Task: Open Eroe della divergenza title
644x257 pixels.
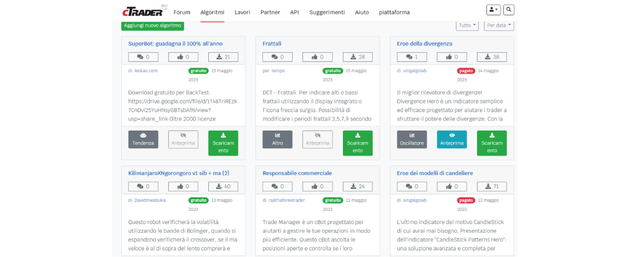Action: pyautogui.click(x=425, y=44)
